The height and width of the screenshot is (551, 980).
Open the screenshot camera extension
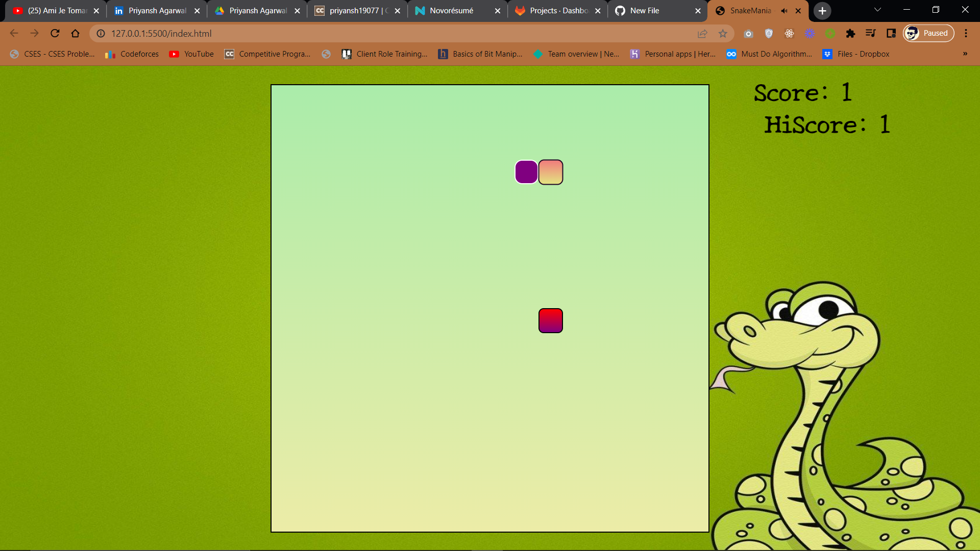[749, 33]
